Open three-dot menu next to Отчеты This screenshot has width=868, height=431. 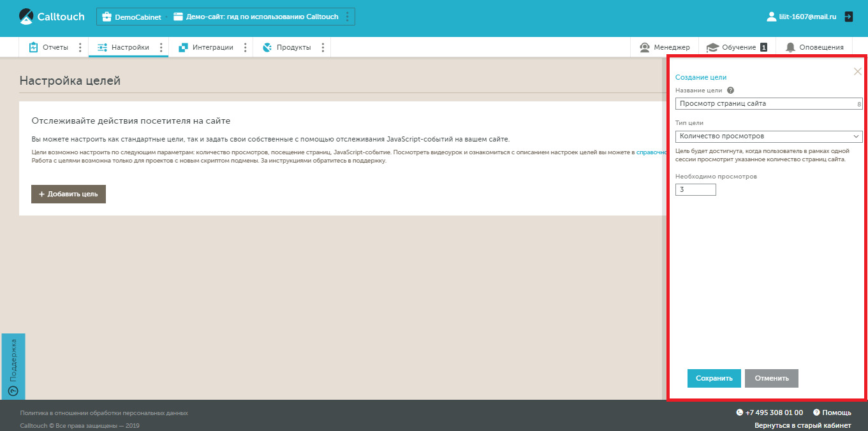pos(80,47)
